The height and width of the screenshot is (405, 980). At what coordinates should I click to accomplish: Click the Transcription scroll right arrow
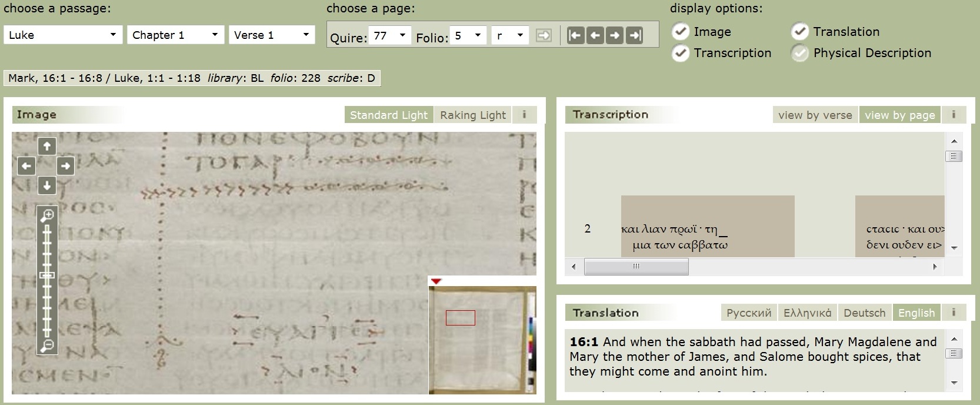pos(935,267)
